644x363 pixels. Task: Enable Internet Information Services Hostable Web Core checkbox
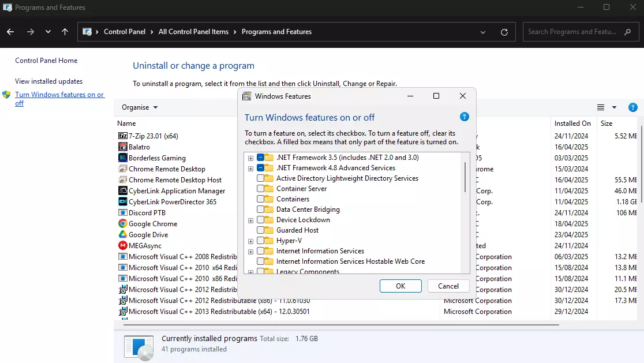(x=260, y=261)
